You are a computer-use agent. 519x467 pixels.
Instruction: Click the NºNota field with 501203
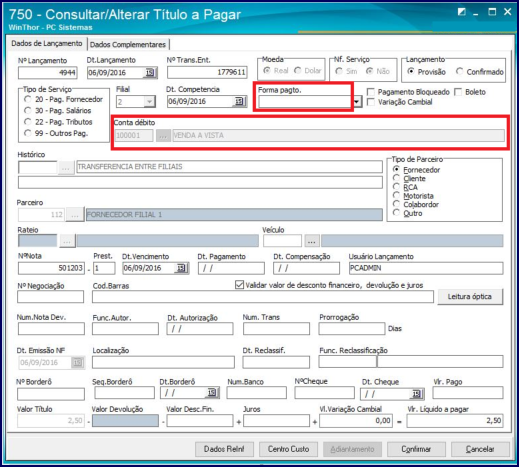52,268
